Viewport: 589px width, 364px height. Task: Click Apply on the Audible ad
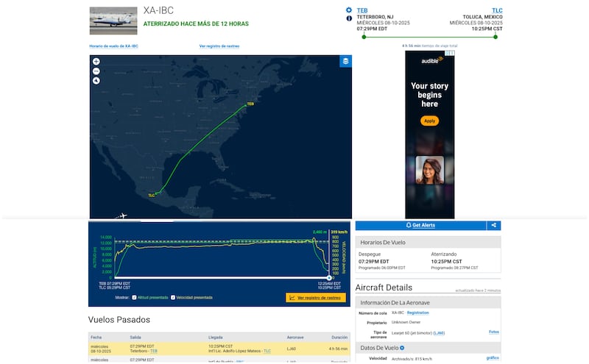pos(430,121)
